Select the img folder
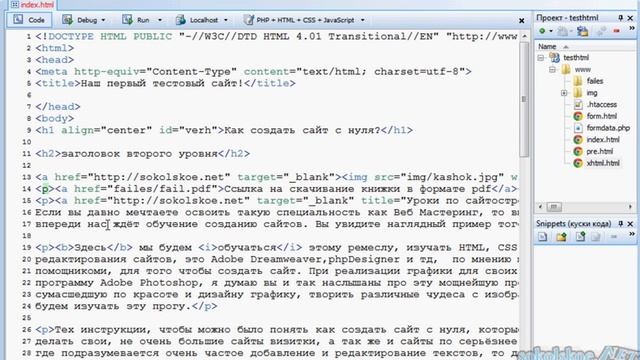The width and height of the screenshot is (640, 360). tap(592, 93)
